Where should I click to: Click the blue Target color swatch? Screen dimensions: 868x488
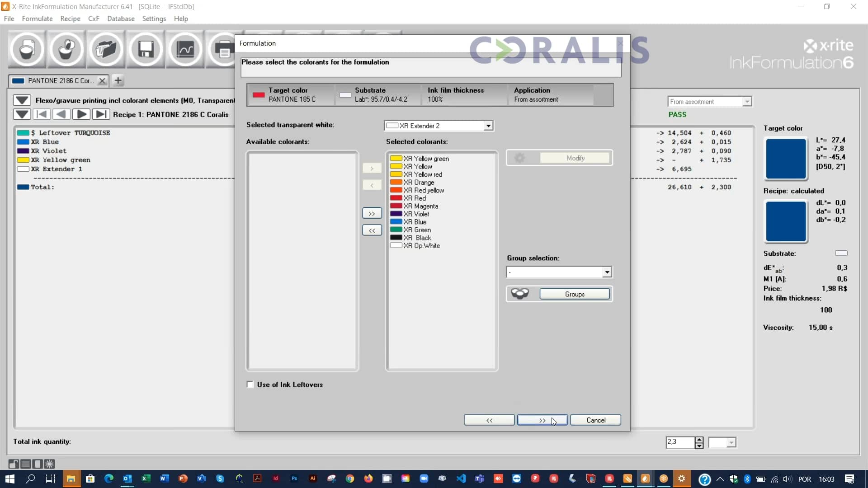[786, 159]
